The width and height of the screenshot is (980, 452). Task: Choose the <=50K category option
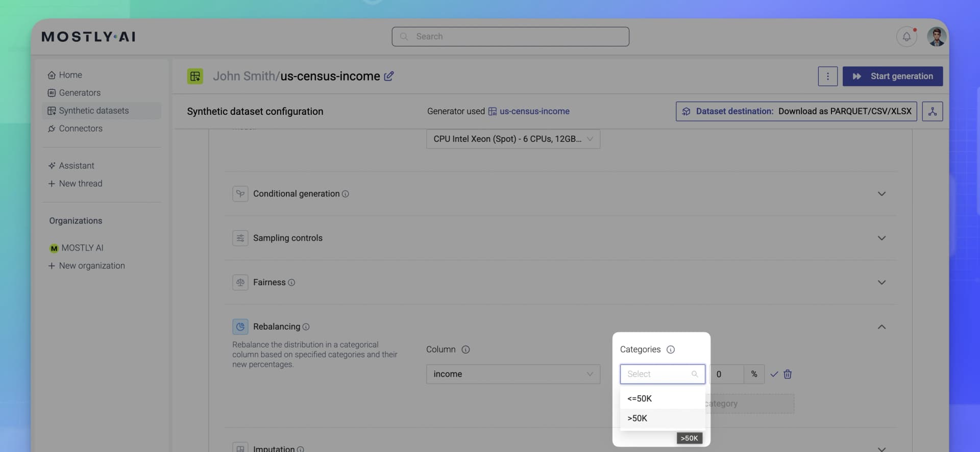point(640,398)
